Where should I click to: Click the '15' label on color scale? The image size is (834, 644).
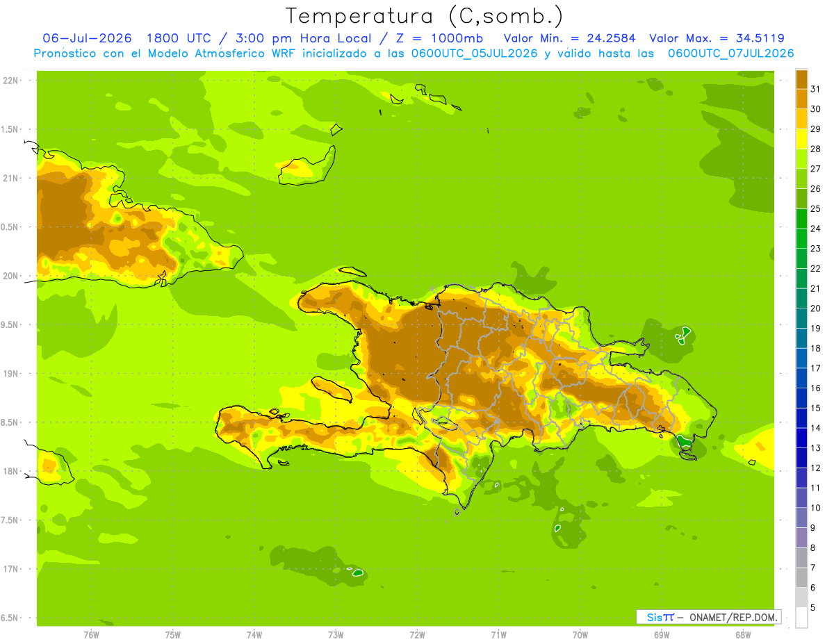(815, 408)
